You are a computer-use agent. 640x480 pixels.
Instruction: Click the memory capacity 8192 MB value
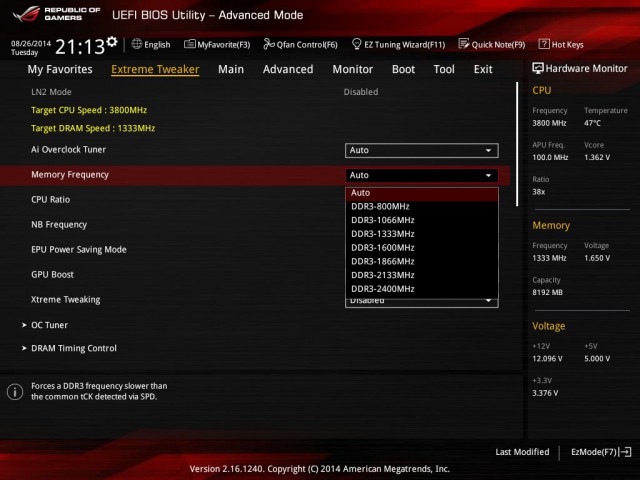(547, 292)
